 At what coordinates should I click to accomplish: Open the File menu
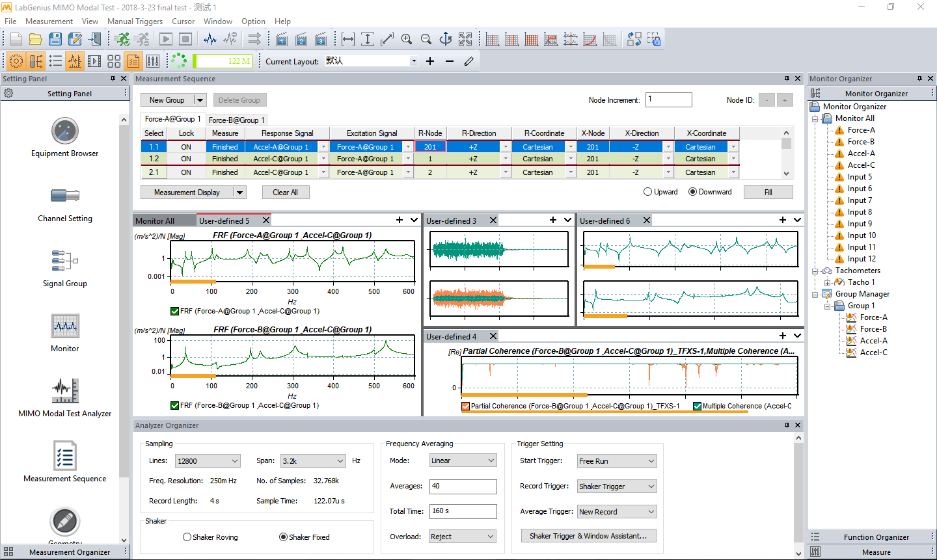(x=10, y=21)
